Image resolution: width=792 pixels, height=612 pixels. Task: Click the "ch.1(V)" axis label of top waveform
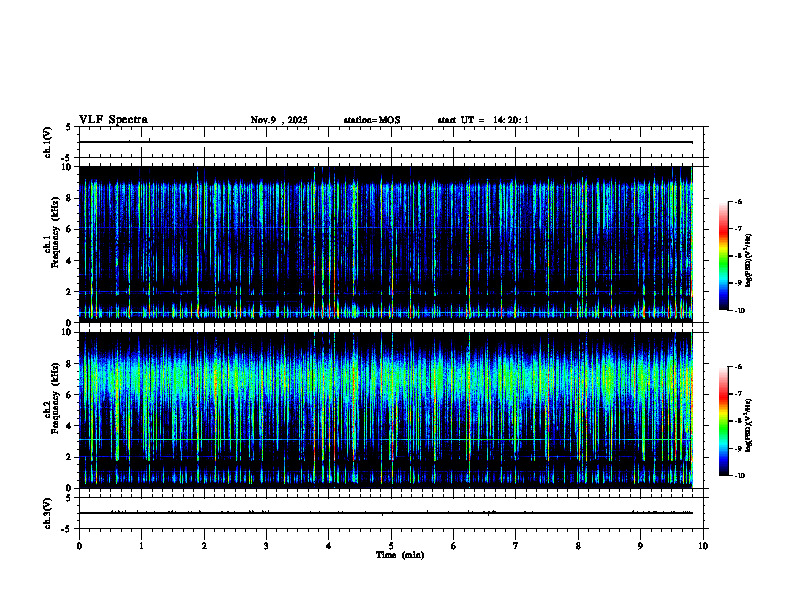[47, 142]
